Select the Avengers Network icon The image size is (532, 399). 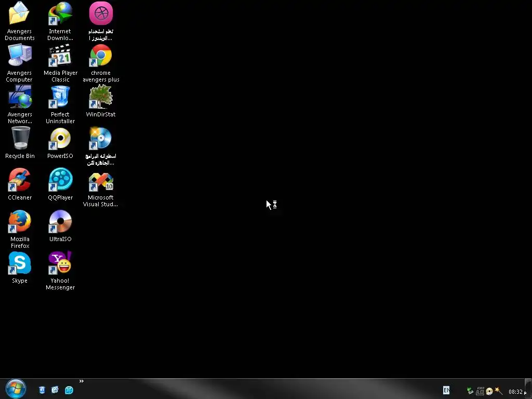(20, 97)
